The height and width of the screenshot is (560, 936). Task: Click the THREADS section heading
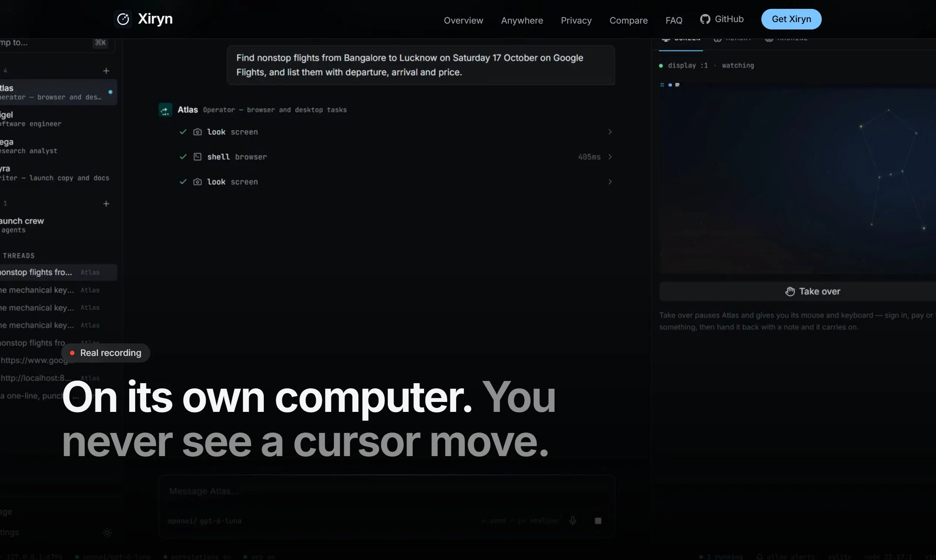pos(19,256)
